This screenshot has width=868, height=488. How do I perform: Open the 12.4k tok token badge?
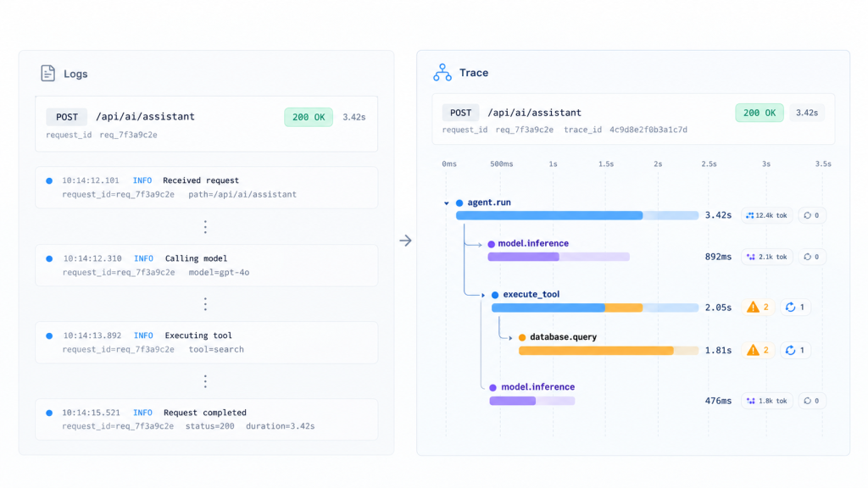coord(766,215)
